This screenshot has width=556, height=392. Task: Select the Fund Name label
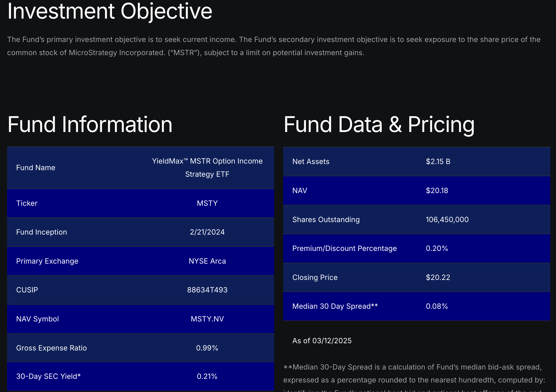pyautogui.click(x=36, y=168)
